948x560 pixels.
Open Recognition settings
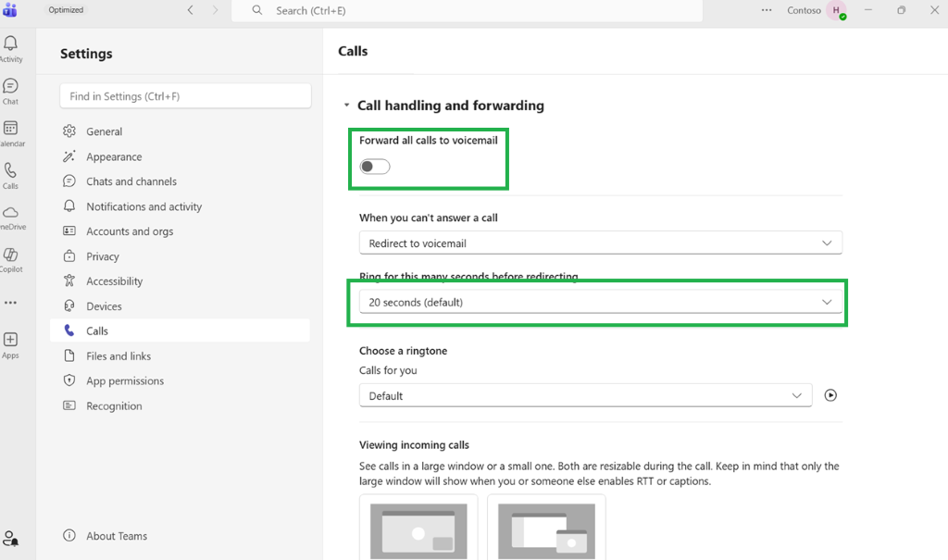click(x=114, y=405)
